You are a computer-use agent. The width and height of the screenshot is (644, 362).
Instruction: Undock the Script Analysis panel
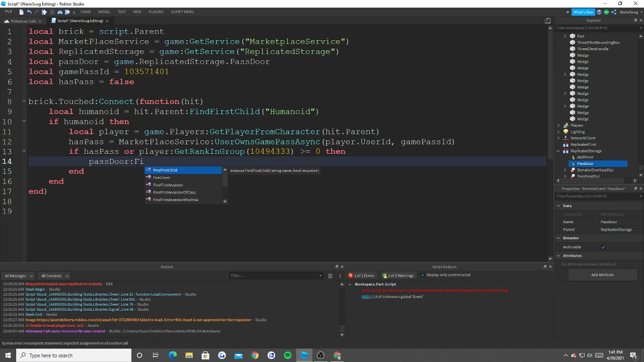(545, 266)
